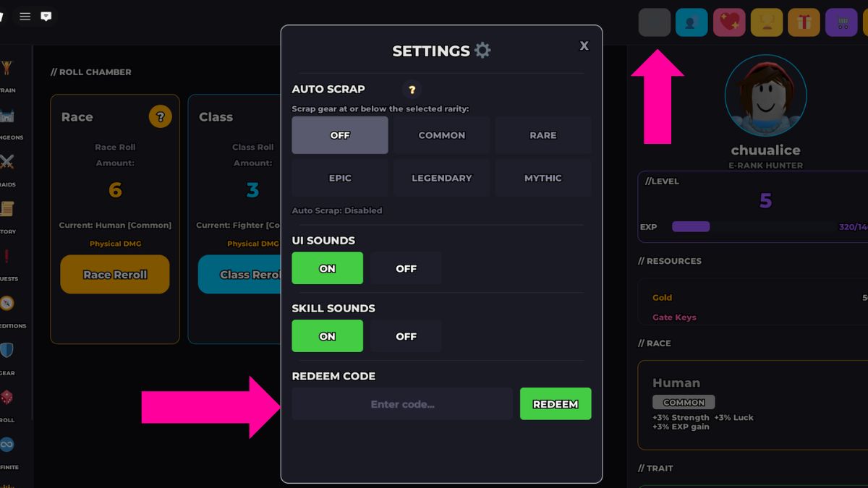Select Mythic in the Auto Scrap options
This screenshot has height=488, width=868.
[x=543, y=178]
